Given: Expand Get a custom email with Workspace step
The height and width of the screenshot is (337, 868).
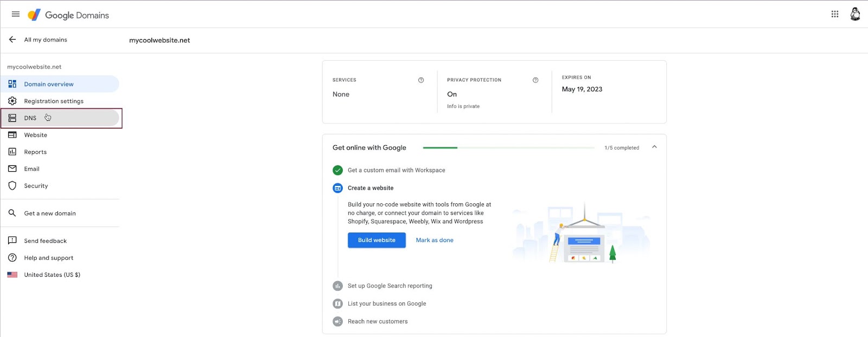Looking at the screenshot, I should 397,170.
